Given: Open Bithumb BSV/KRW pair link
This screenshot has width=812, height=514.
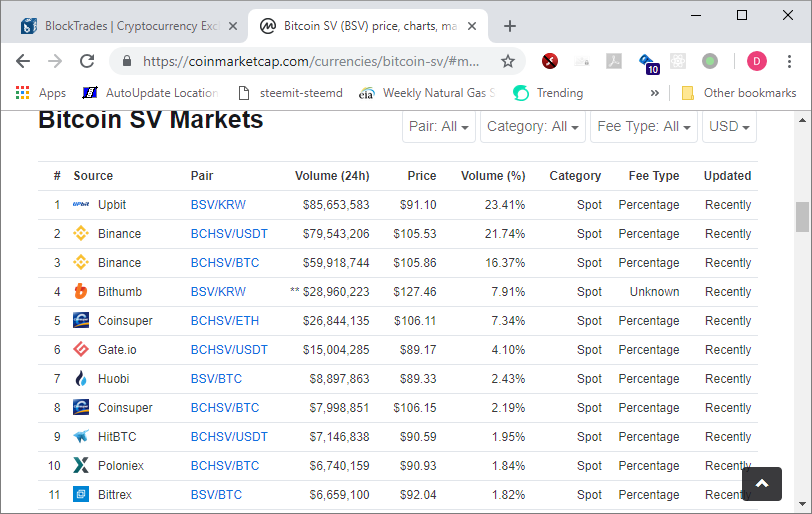Looking at the screenshot, I should click(218, 291).
